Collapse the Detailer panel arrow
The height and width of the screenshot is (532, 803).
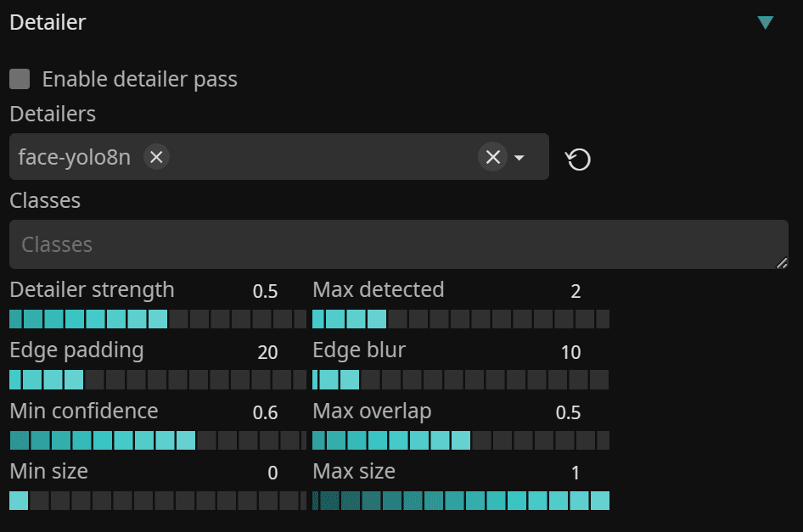point(765,23)
